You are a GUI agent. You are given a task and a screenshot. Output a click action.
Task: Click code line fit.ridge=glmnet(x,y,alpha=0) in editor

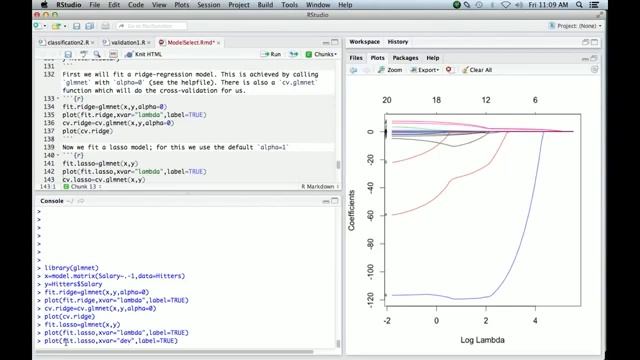coord(115,107)
